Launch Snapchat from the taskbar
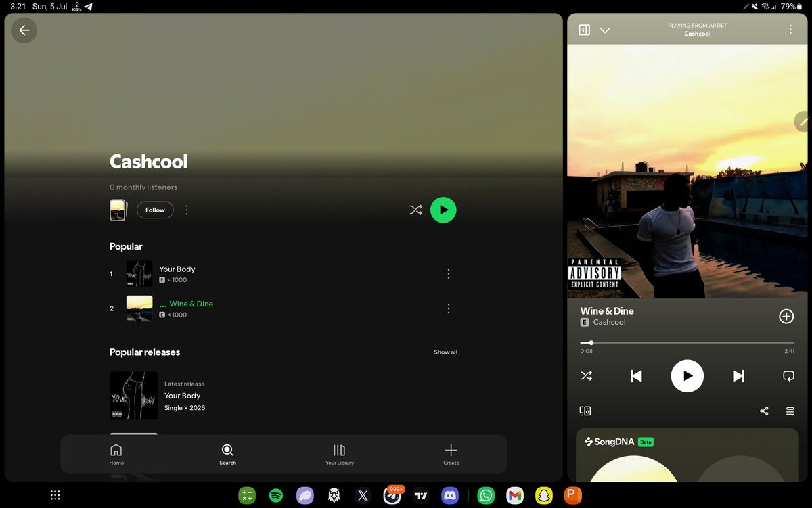 [x=544, y=496]
